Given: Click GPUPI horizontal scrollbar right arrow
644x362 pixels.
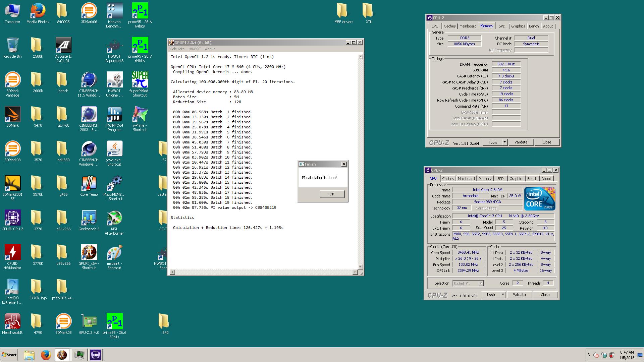Looking at the screenshot, I should pos(355,272).
